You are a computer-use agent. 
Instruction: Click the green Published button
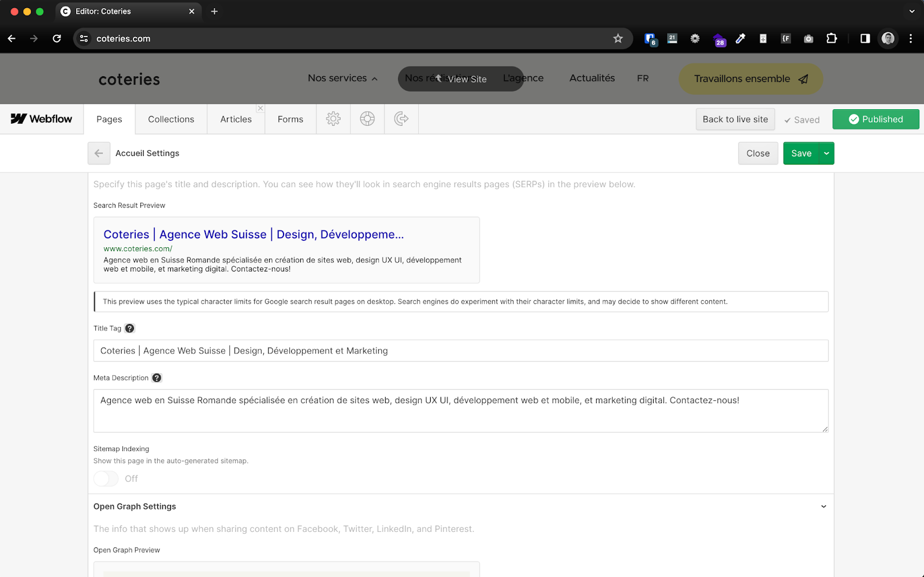pos(875,119)
